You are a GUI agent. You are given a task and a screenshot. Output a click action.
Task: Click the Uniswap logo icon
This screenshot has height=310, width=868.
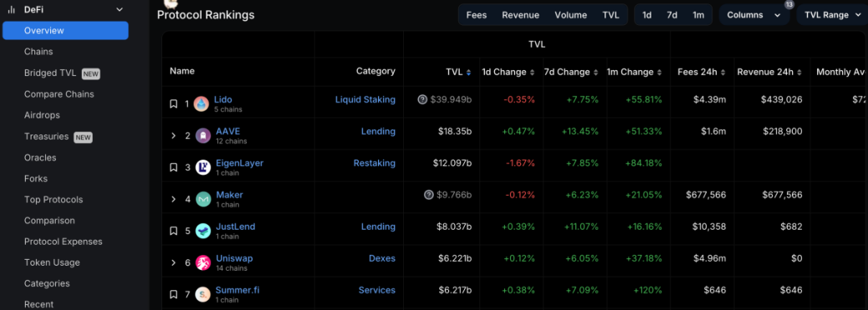click(203, 262)
